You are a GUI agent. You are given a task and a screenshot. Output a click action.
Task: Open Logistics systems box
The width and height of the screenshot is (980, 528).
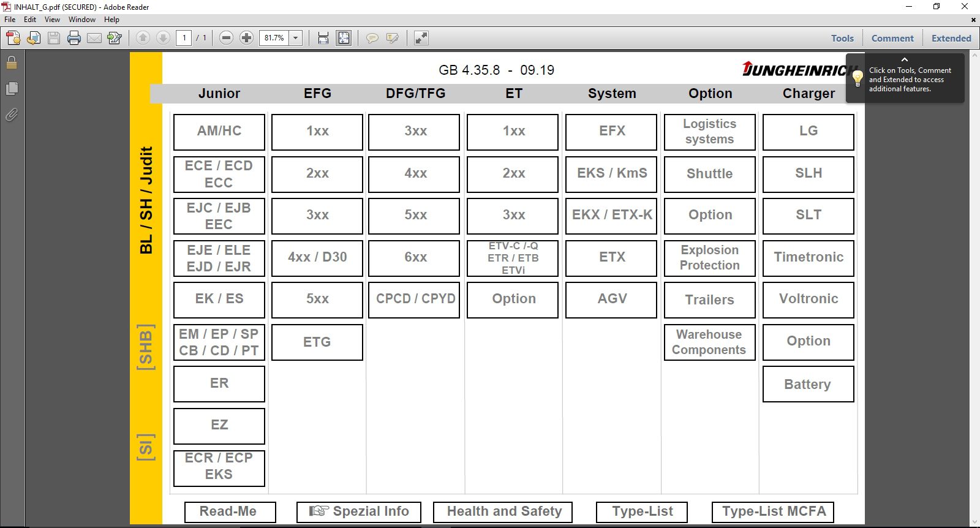coord(710,132)
